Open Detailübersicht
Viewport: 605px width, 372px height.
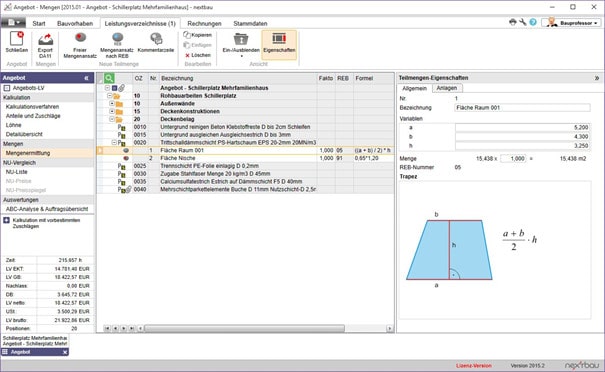[x=24, y=134]
